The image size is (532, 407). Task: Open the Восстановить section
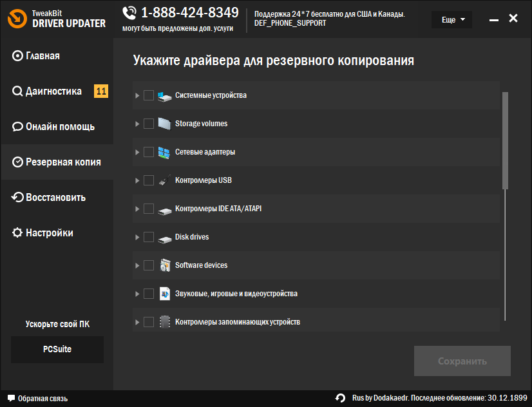57,198
